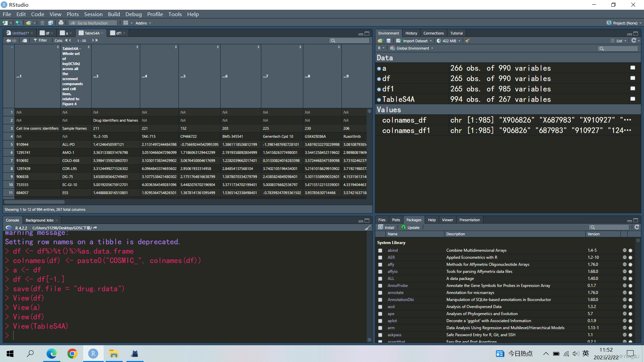644x362 pixels.
Task: Click the console broom to clear output
Action: click(368, 228)
